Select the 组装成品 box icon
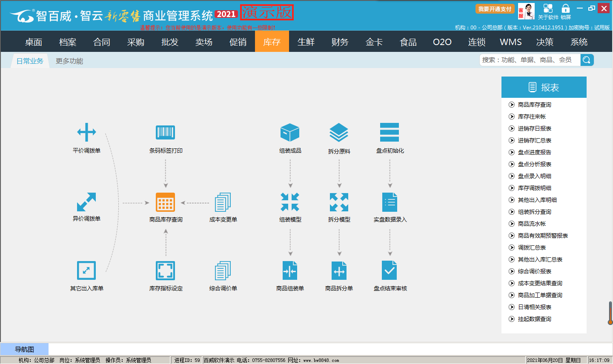This screenshot has width=613, height=364. (x=290, y=132)
